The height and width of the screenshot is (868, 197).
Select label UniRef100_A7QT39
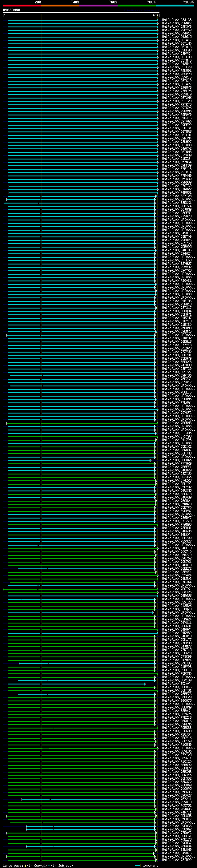coord(177,186)
